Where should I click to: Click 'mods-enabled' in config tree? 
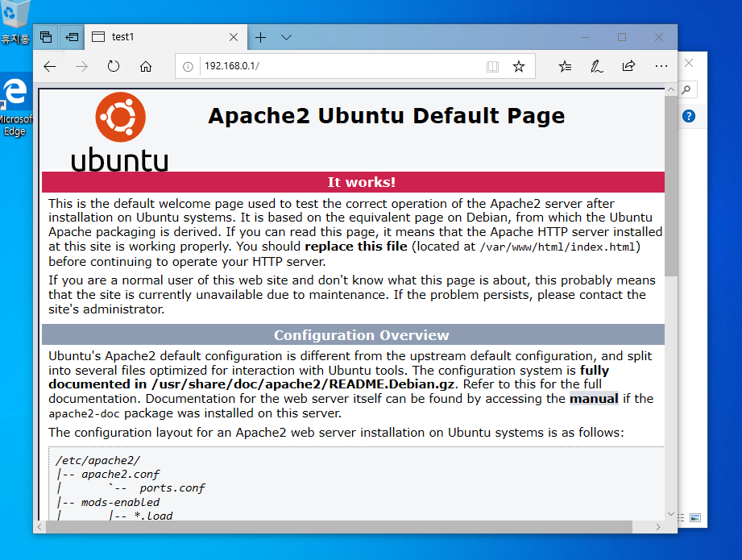click(120, 502)
